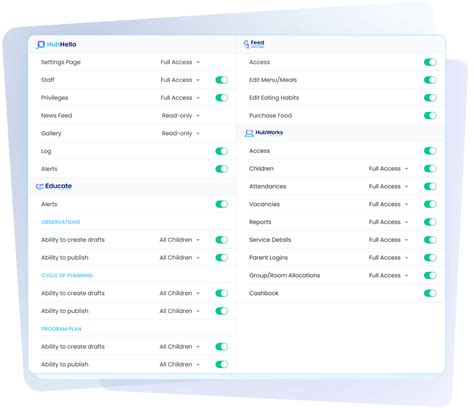Toggle Parent Logins switch off
474x408 pixels.
430,258
